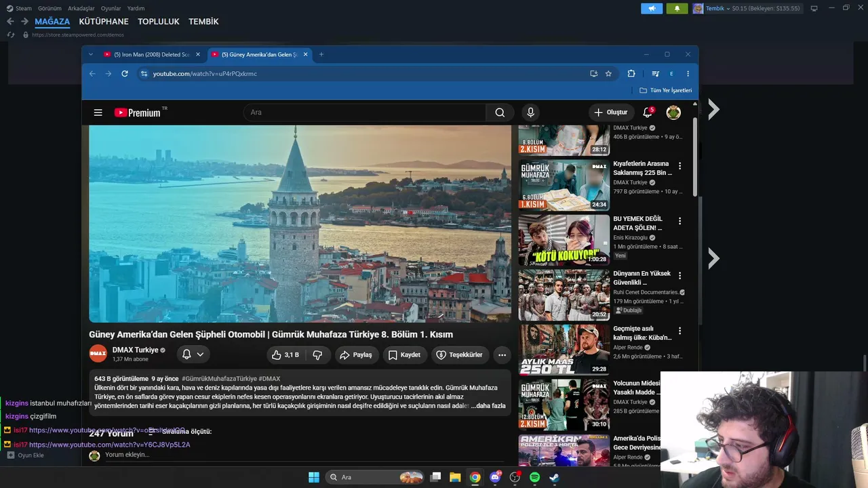Screen dimensions: 868x488
Task: Open the Chrome profile icon
Action: point(671,74)
